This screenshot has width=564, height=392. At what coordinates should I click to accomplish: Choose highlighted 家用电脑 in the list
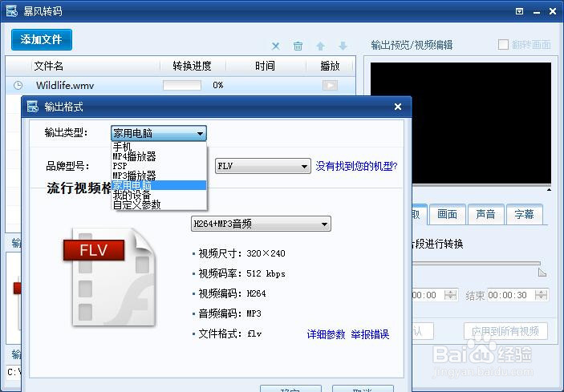(159, 185)
